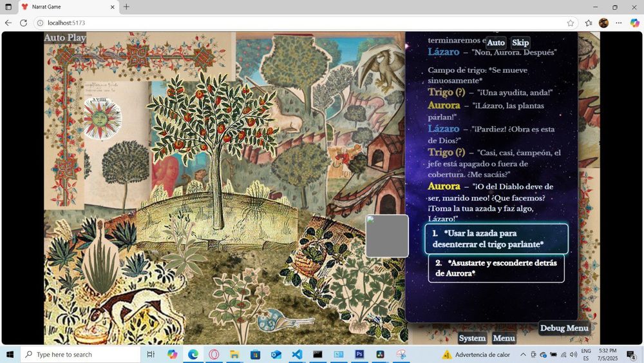Open Photoshop from taskbar
Image resolution: width=644 pixels, height=363 pixels.
(x=359, y=355)
